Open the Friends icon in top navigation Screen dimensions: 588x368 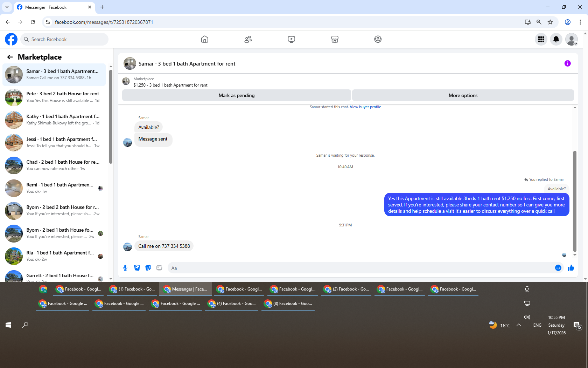pos(248,39)
